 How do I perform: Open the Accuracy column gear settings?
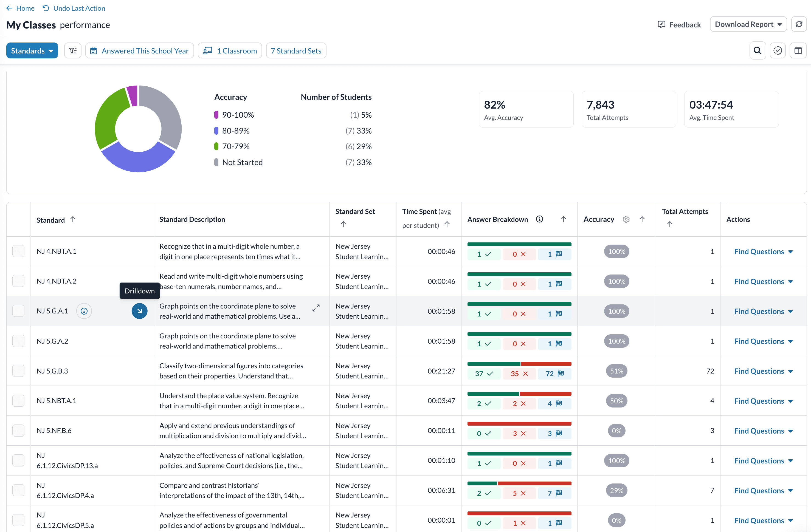[626, 219]
